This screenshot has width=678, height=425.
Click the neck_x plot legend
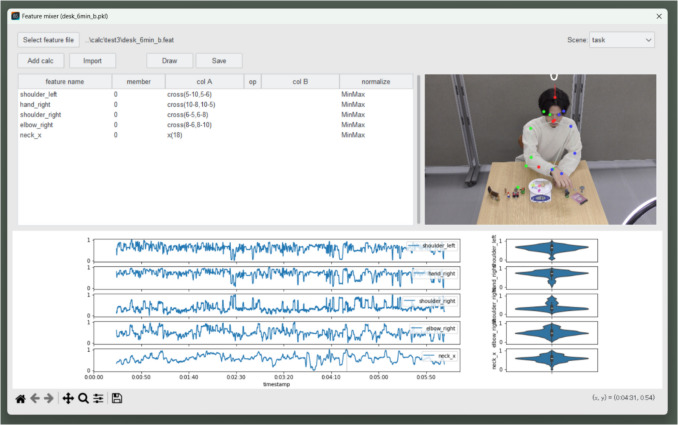[439, 356]
